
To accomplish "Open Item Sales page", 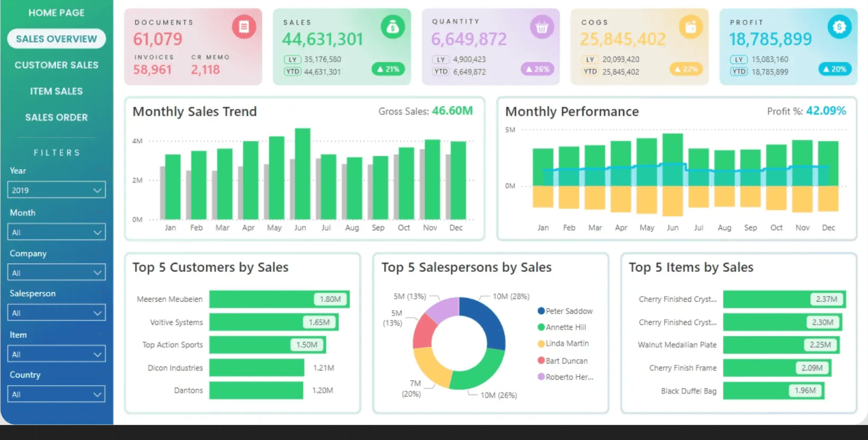I will tap(57, 91).
